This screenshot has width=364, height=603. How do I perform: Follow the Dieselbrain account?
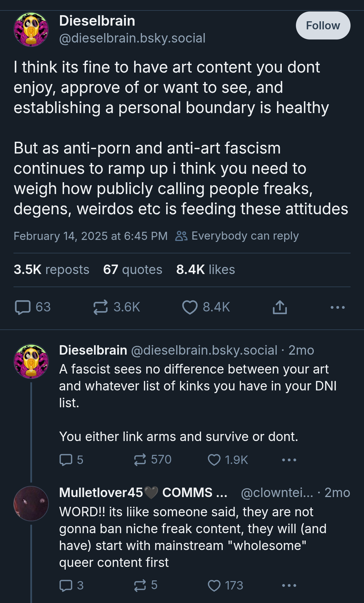tap(323, 26)
